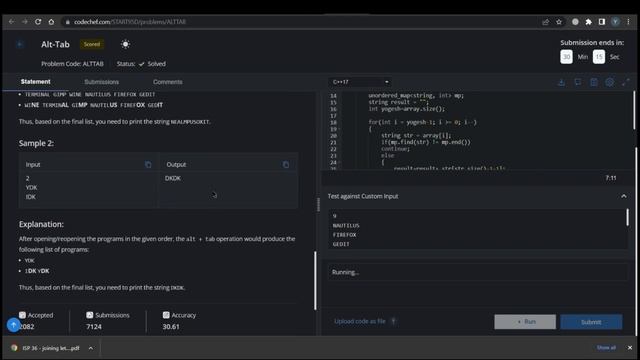The width and height of the screenshot is (640, 360).
Task: Click Upload code as file link
Action: click(x=360, y=321)
